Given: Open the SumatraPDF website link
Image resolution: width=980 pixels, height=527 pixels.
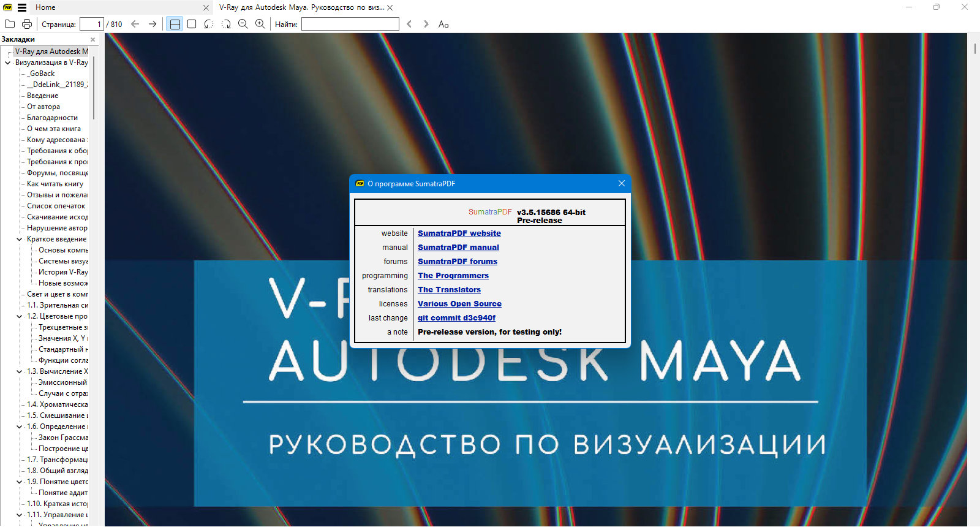Looking at the screenshot, I should point(459,233).
